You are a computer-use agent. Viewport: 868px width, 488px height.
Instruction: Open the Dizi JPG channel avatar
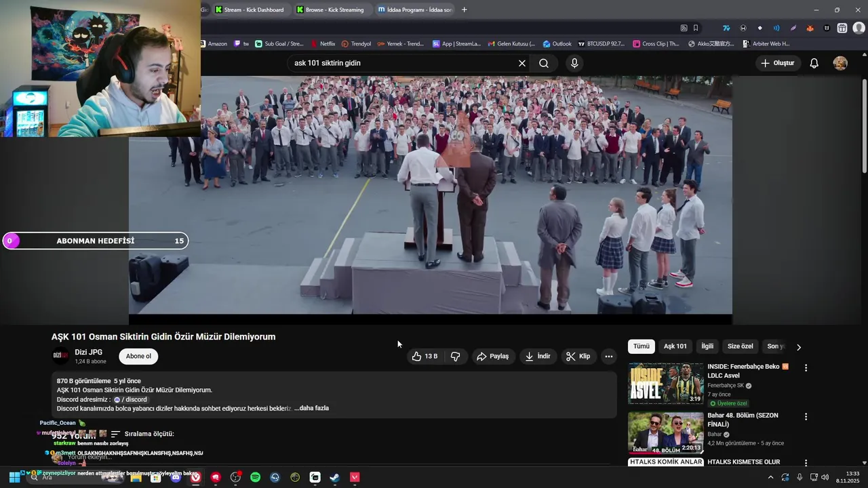60,356
